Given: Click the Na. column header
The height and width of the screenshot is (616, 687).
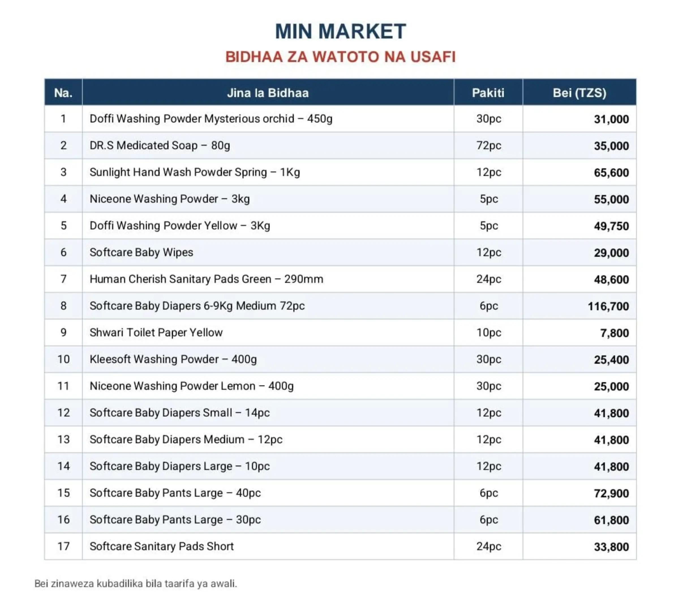Looking at the screenshot, I should 63,93.
